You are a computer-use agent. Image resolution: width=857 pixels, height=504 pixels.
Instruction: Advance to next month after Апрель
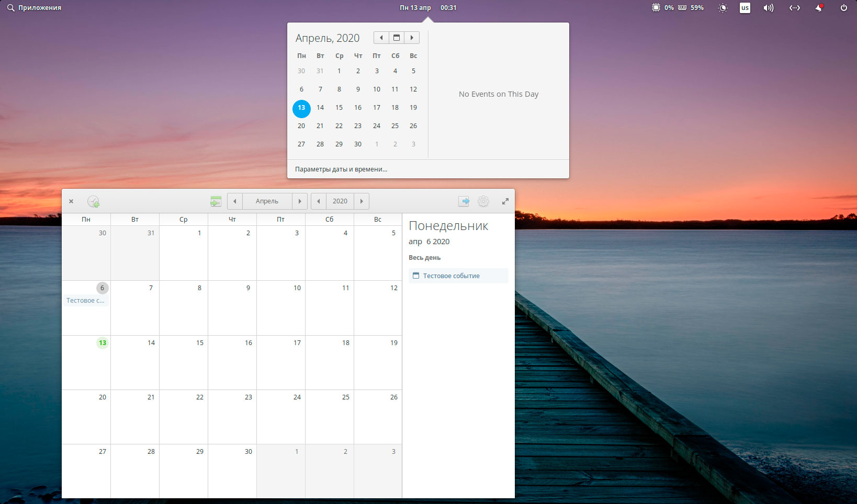300,201
